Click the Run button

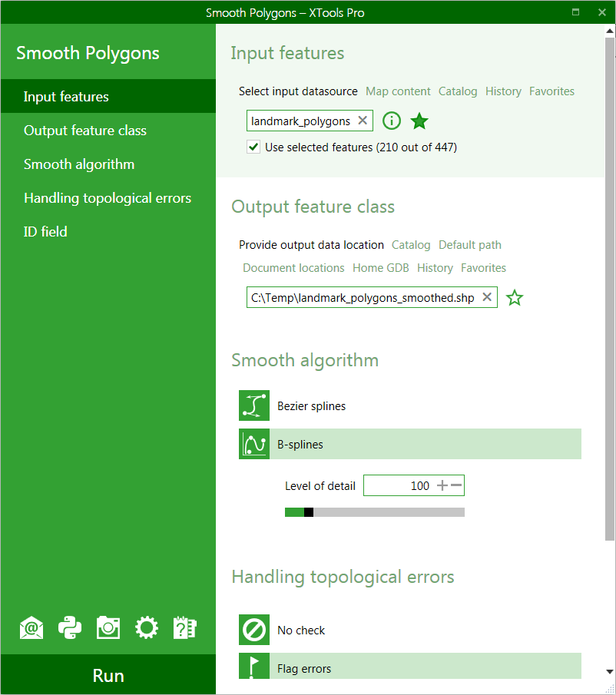click(108, 675)
